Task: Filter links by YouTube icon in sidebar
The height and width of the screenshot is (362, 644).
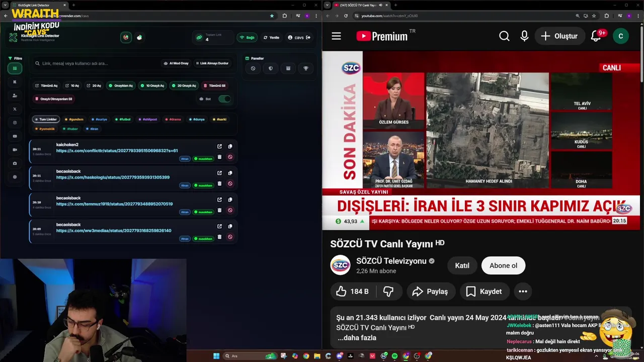Action: (15, 136)
